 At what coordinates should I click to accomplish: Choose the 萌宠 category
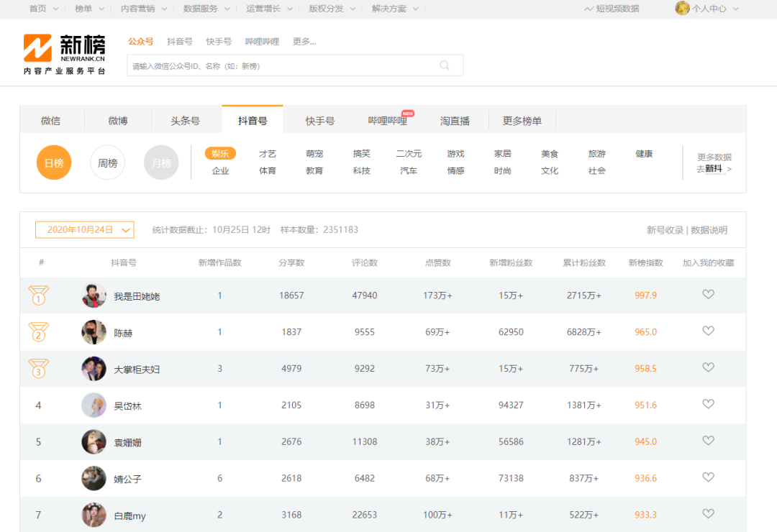click(x=314, y=154)
